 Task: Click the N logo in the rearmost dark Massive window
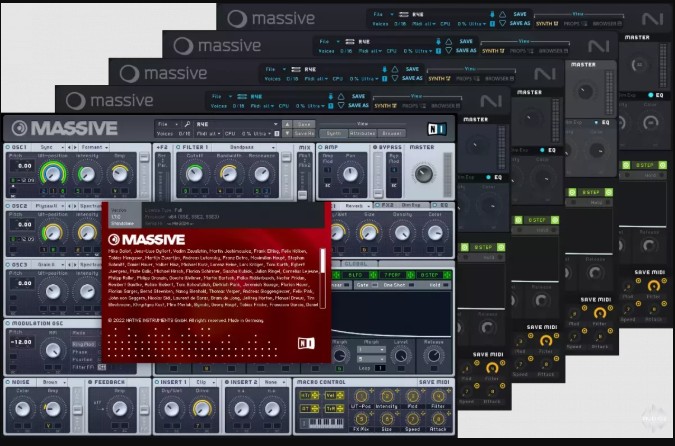point(652,19)
